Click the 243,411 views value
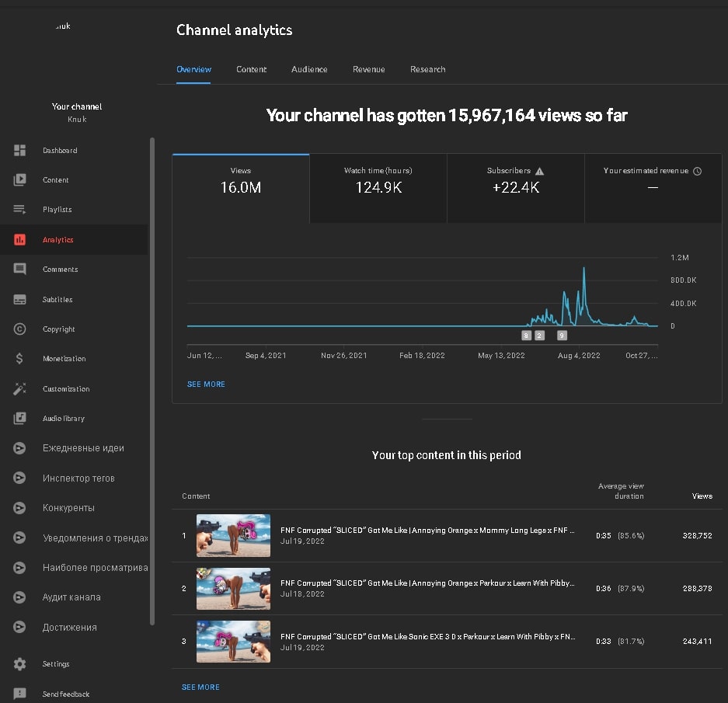728x703 pixels. [697, 641]
